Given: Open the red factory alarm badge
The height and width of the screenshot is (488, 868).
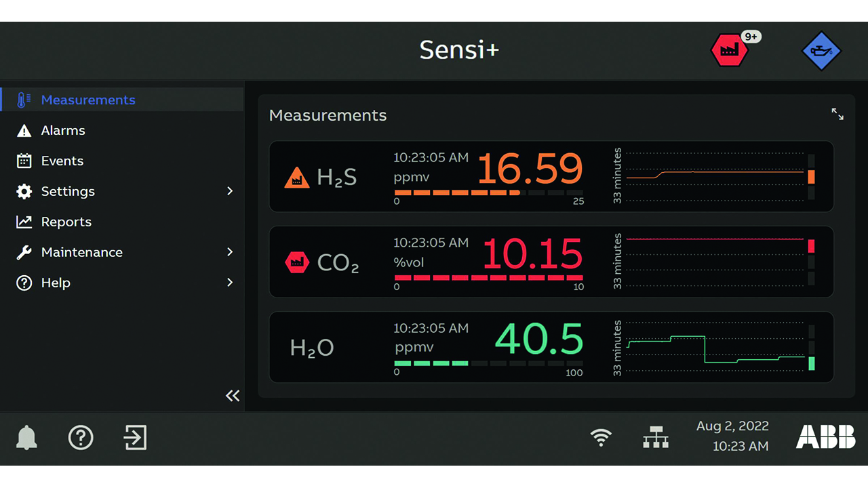Looking at the screenshot, I should [x=729, y=50].
